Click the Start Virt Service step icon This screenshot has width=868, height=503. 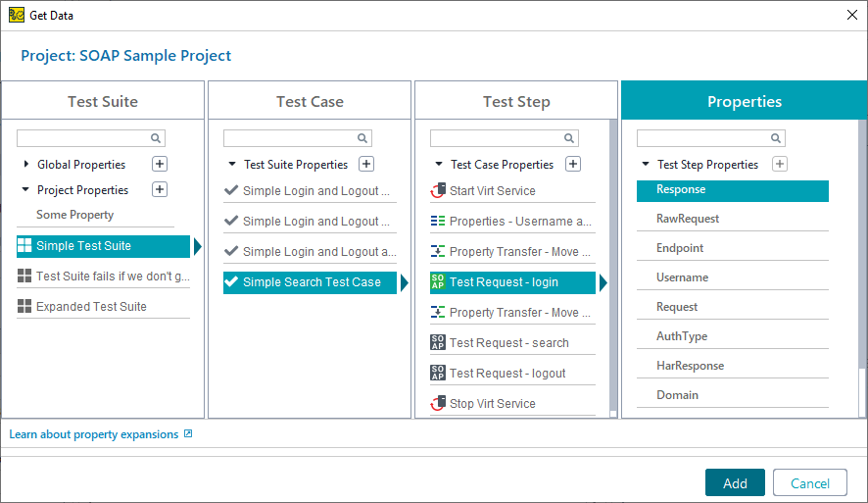438,190
